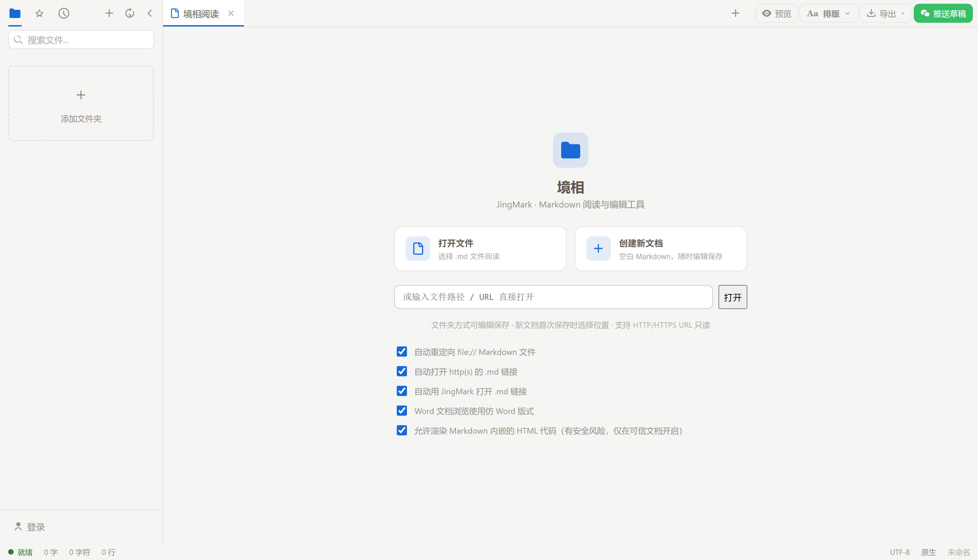Screen dimensions: 978x560
Task: Click the 就绪 status indicator
Action: pyautogui.click(x=21, y=552)
